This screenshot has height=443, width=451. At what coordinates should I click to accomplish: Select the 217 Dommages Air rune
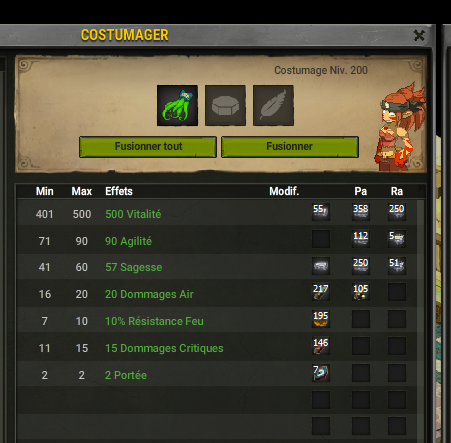click(x=321, y=292)
